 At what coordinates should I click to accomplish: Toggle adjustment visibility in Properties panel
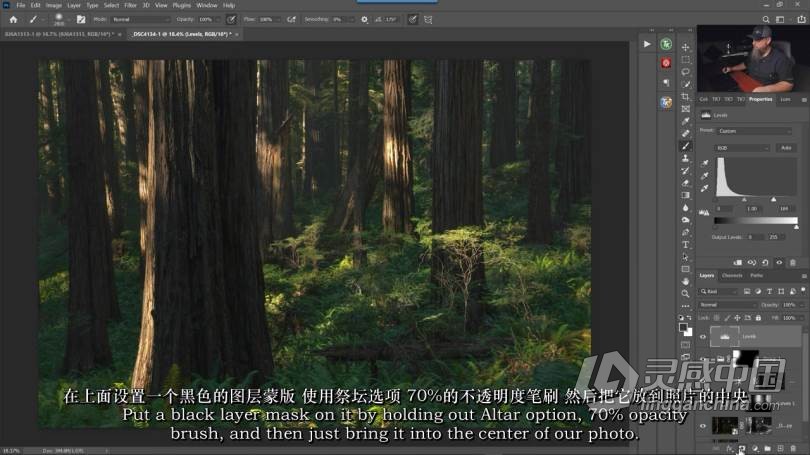[779, 262]
